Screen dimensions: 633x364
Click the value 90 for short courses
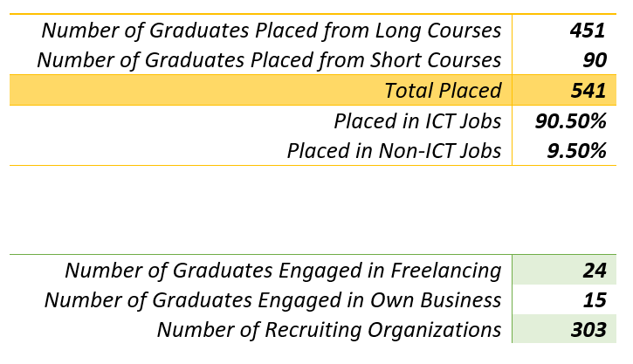594,60
